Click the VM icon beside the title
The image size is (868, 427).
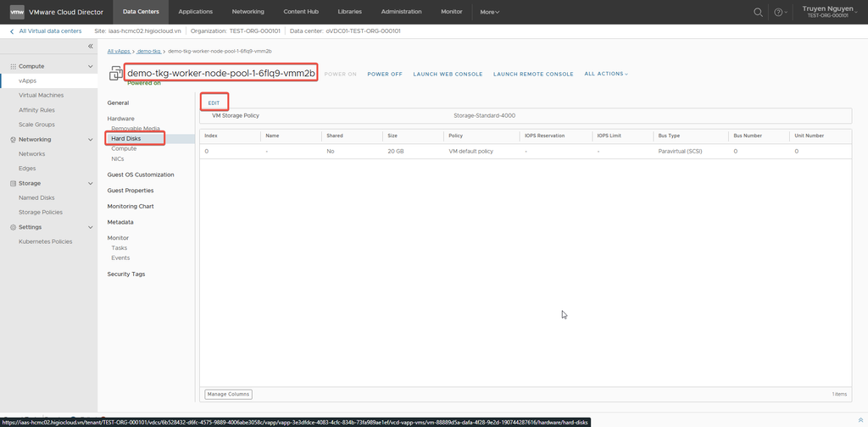click(x=115, y=75)
